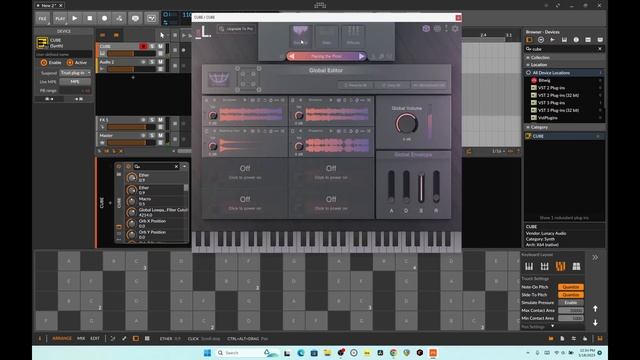Select the devices icon in Browser toolbar
Screen dimensions: 640x360
pos(529,40)
